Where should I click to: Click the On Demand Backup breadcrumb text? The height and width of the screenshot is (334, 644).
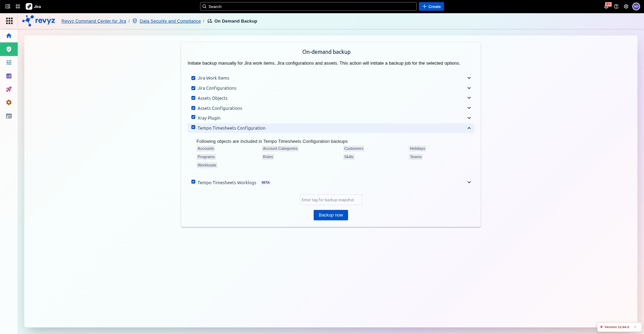236,21
